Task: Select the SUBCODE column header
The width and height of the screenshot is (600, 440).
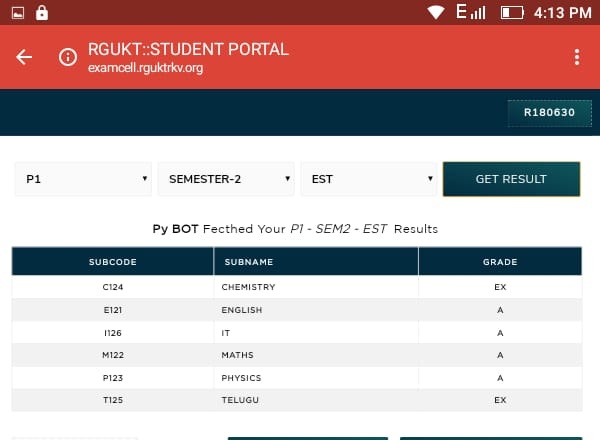Action: (112, 262)
